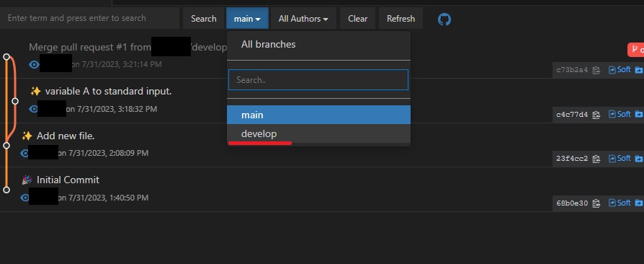Viewport: 644px width, 264px height.
Task: Soft reset to commit c73b2a4
Action: pyautogui.click(x=620, y=69)
